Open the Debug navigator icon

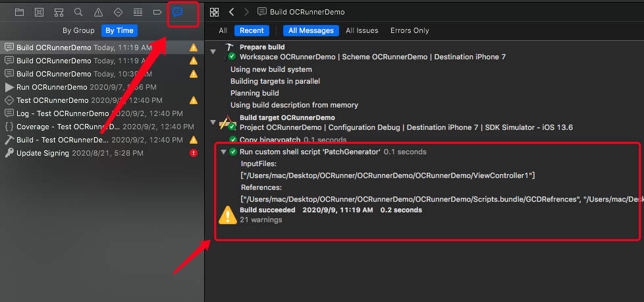(138, 13)
